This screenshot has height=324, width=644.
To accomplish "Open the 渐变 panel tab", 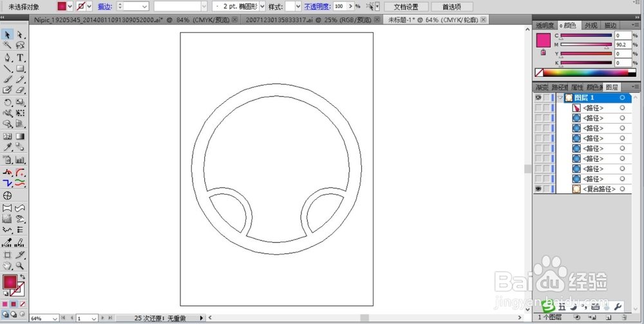I will click(x=542, y=87).
